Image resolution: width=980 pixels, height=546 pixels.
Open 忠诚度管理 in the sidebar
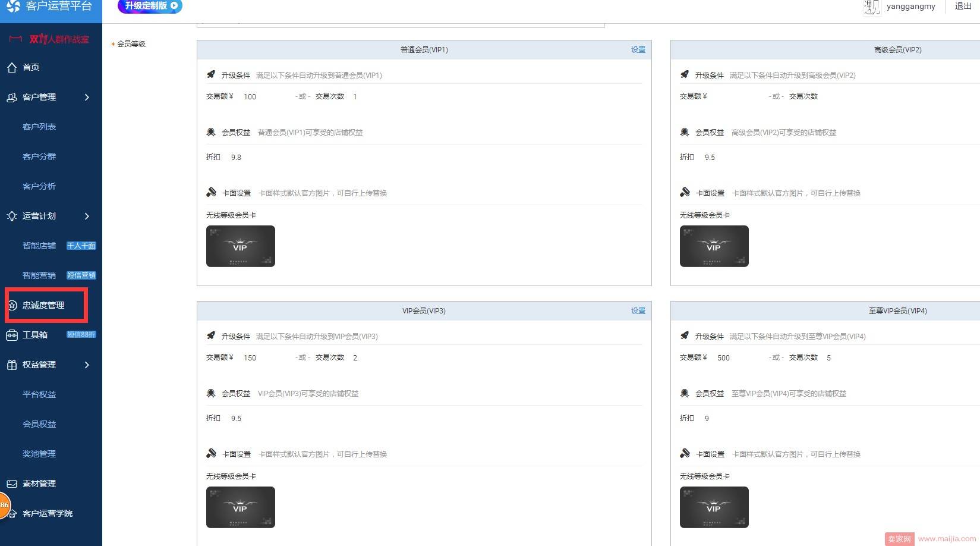coord(43,305)
